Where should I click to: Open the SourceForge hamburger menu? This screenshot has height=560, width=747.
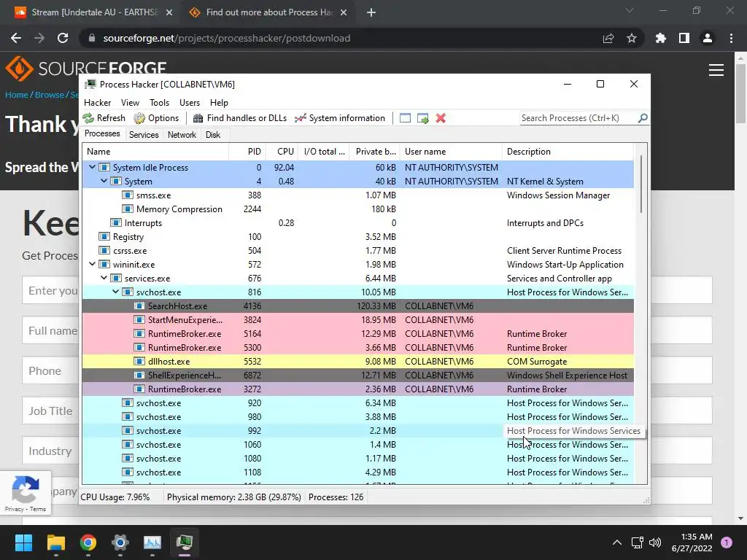point(716,70)
